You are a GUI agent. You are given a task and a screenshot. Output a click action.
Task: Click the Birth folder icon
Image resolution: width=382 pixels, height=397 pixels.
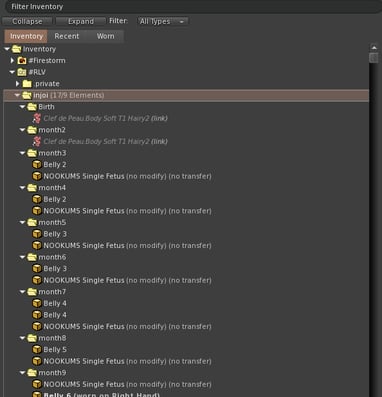(32, 107)
